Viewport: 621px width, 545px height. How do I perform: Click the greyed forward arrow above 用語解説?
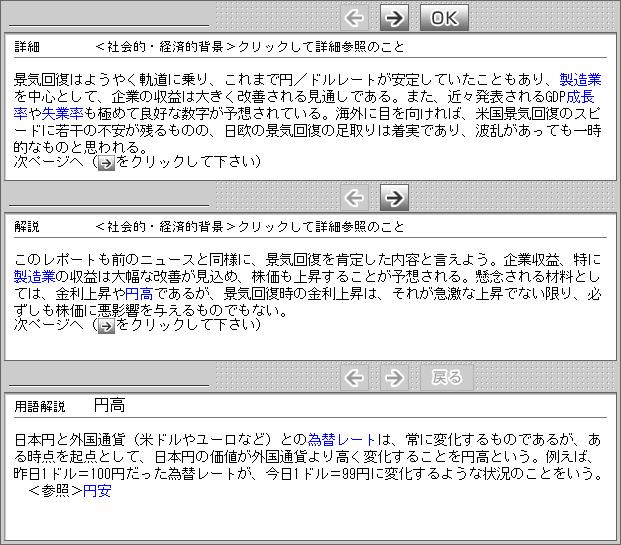pyautogui.click(x=394, y=377)
